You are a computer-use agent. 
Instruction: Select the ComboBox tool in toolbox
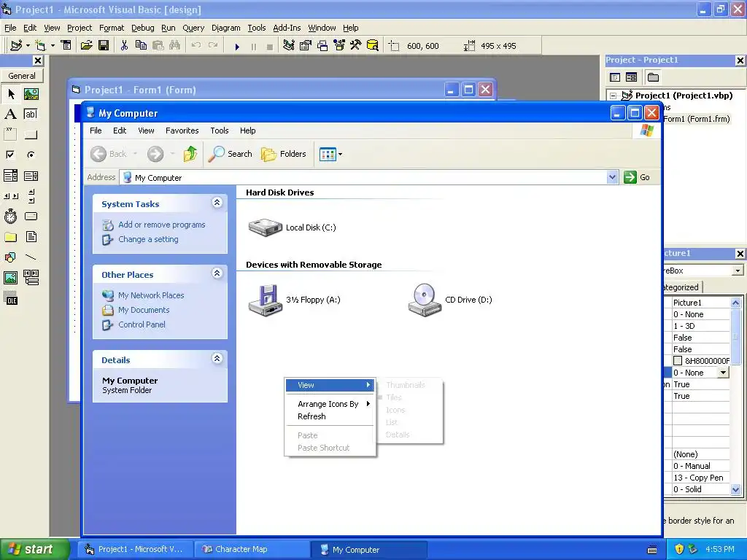[x=10, y=176]
